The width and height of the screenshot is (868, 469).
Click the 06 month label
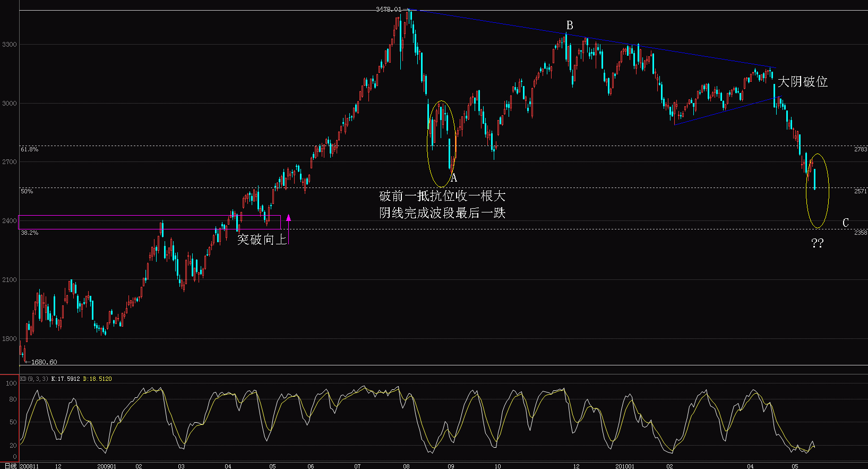pyautogui.click(x=311, y=466)
